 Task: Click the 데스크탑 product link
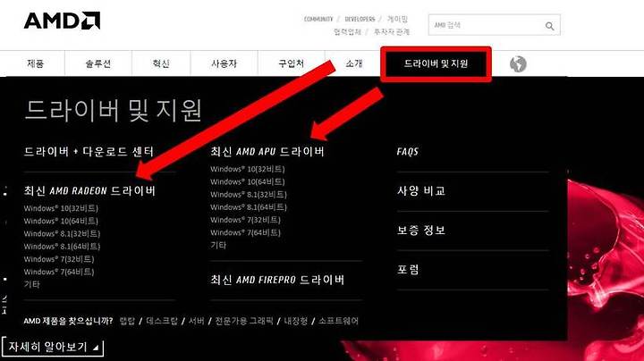point(162,321)
